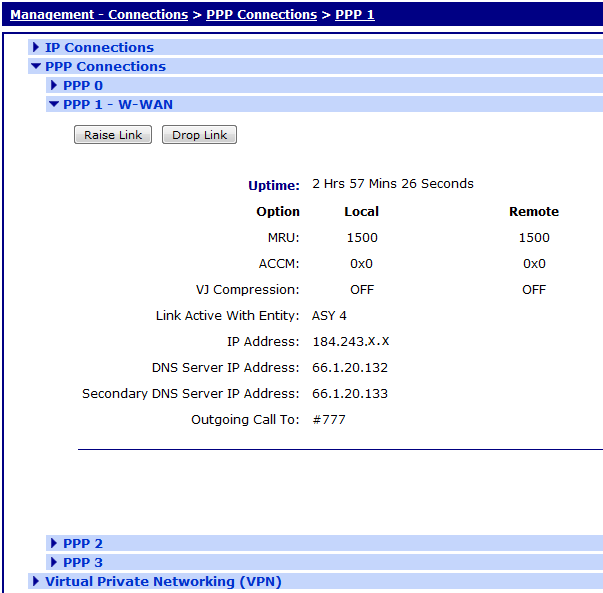Expand the PPP 2 section label
Screen dimensions: 603x593
point(83,543)
